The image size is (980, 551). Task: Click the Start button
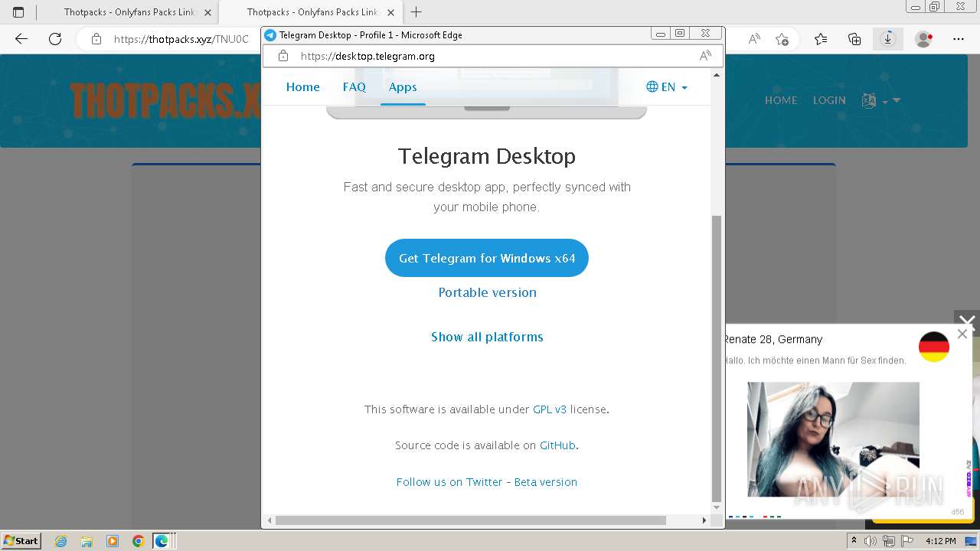tap(21, 540)
